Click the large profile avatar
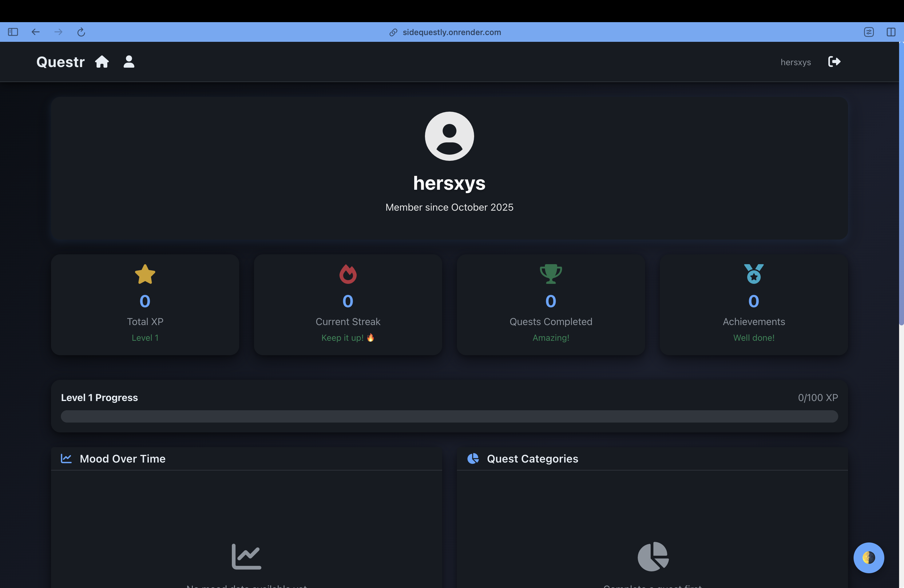 tap(449, 136)
